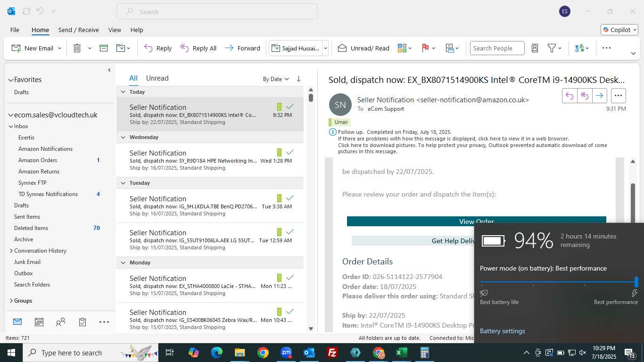Expand the Conversation History folder
The height and width of the screenshot is (362, 644).
tap(11, 251)
